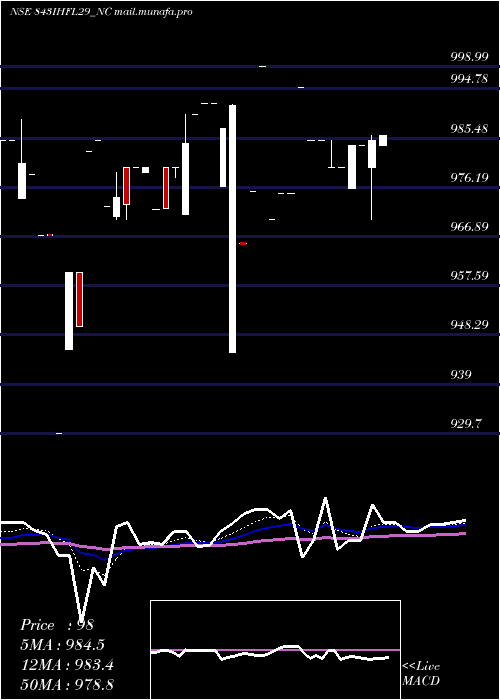
Task: Click the Live MACD label
Action: 421,674
